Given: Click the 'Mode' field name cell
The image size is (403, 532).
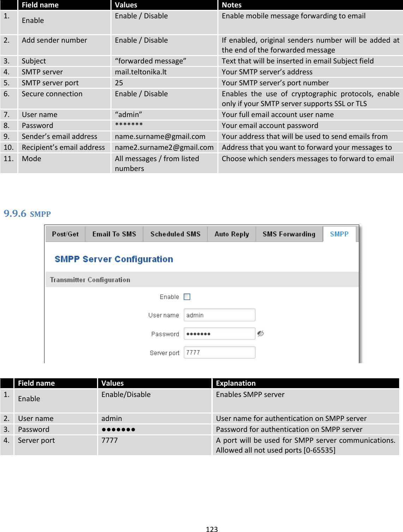Looking at the screenshot, I should click(64, 163).
